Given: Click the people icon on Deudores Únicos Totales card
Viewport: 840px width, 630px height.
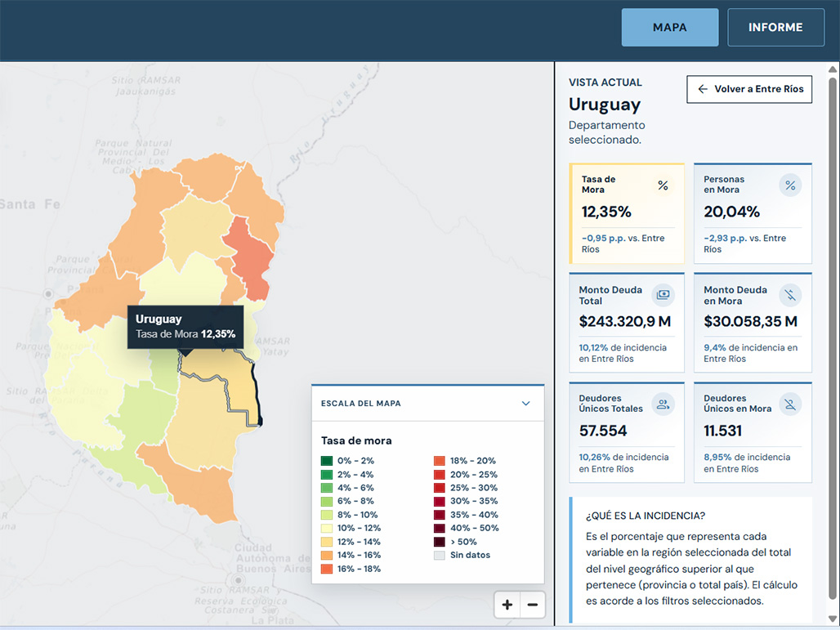Looking at the screenshot, I should pyautogui.click(x=664, y=404).
